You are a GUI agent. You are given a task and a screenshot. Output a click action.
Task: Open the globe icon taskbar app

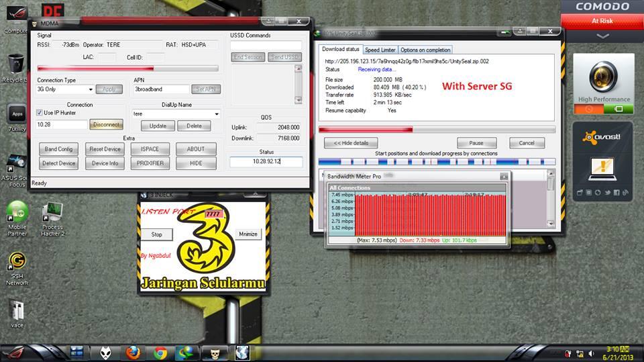pos(242,353)
